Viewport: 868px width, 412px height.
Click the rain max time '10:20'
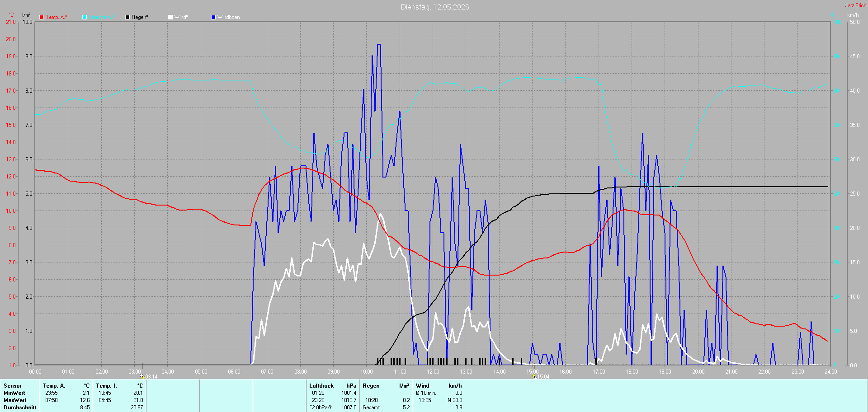372,400
